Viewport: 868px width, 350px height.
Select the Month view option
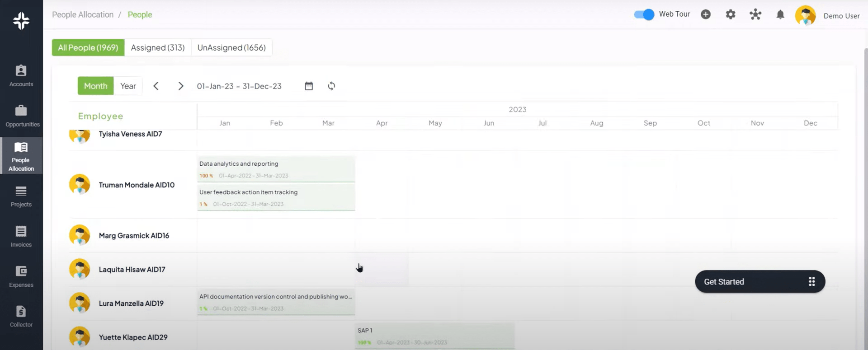(x=95, y=86)
